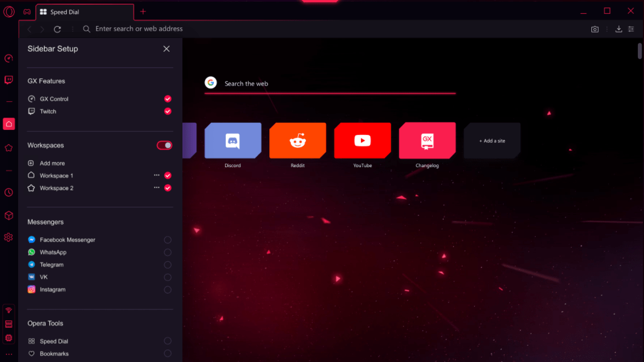Open Workspace 2 more options menu

tap(157, 188)
